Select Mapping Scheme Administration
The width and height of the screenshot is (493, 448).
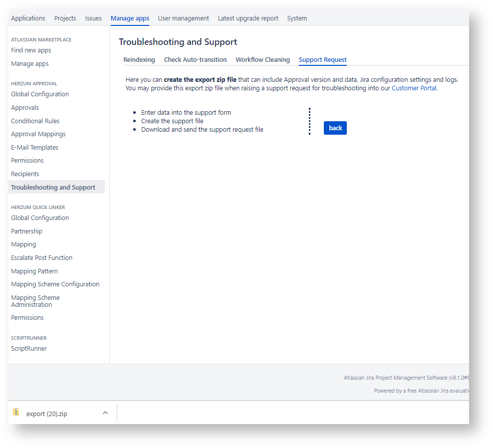35,301
